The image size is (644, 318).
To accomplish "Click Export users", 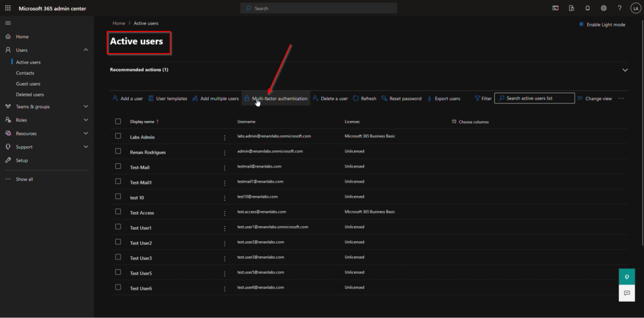I will [x=443, y=99].
